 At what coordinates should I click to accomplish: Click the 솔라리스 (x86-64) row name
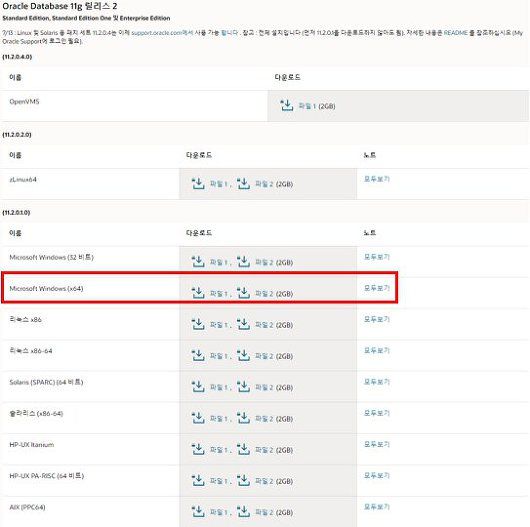[36, 413]
